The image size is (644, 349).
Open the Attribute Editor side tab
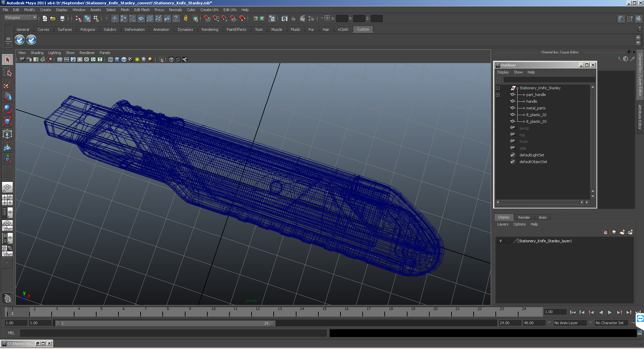(640, 117)
